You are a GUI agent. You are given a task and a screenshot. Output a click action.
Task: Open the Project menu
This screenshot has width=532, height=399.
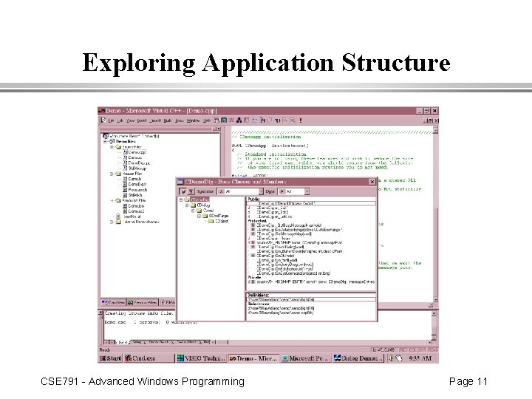(x=155, y=120)
